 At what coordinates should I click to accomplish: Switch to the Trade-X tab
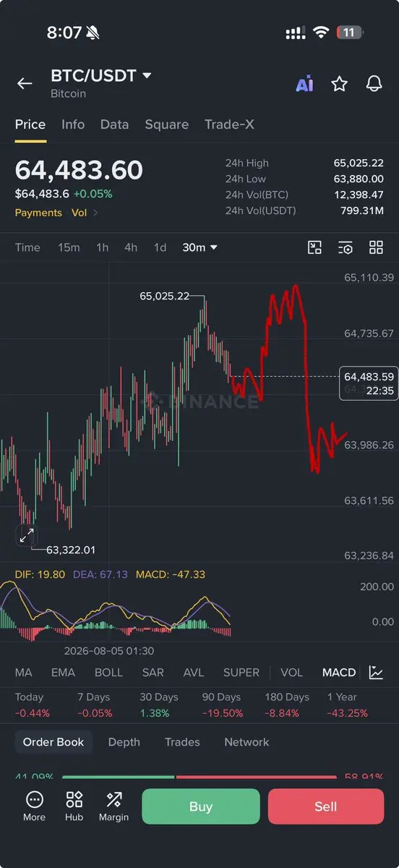229,124
